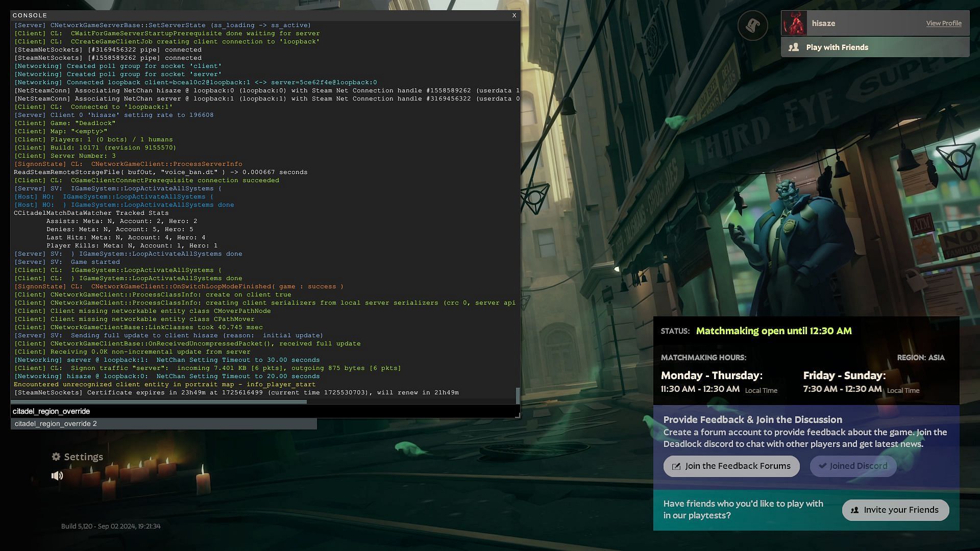The width and height of the screenshot is (980, 551).
Task: Click console line 'Last Hits: Meta: N, Account: 4'
Action: coord(126,237)
